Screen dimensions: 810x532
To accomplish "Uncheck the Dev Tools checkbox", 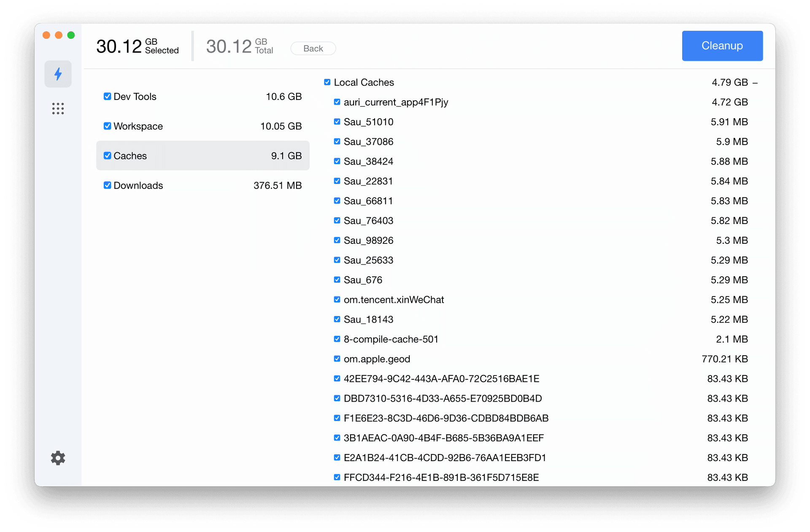I will coord(108,97).
